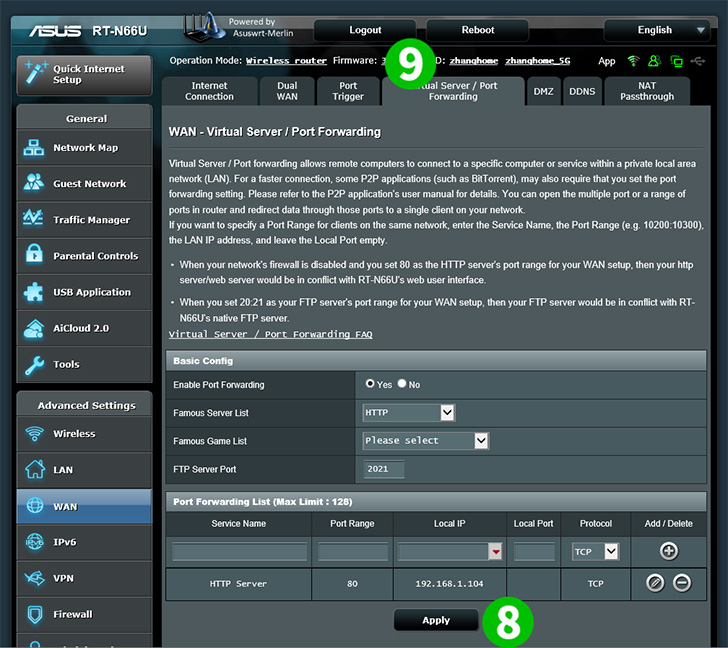Open VPN settings
The height and width of the screenshot is (648, 728).
84,578
